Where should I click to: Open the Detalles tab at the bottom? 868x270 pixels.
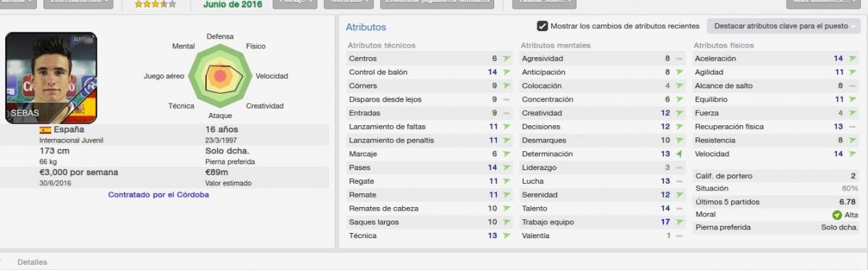[x=33, y=262]
